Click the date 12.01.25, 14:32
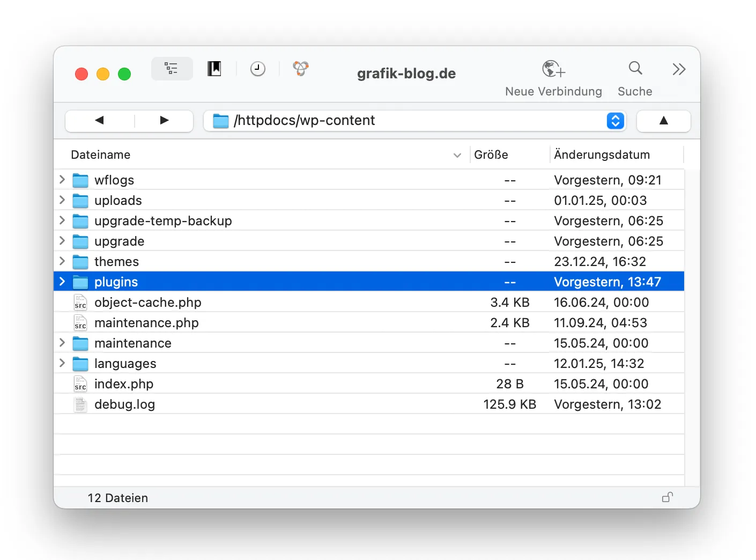Screen dimensions: 756x560 [599, 364]
